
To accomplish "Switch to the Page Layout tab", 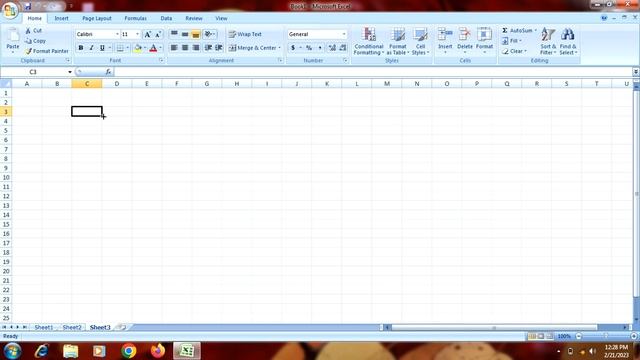I will [97, 18].
